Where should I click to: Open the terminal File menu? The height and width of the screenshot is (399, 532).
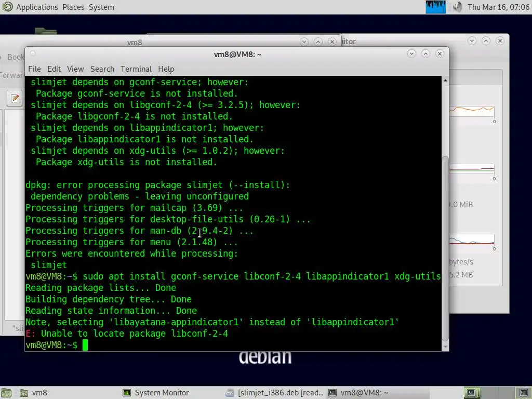tap(34, 69)
